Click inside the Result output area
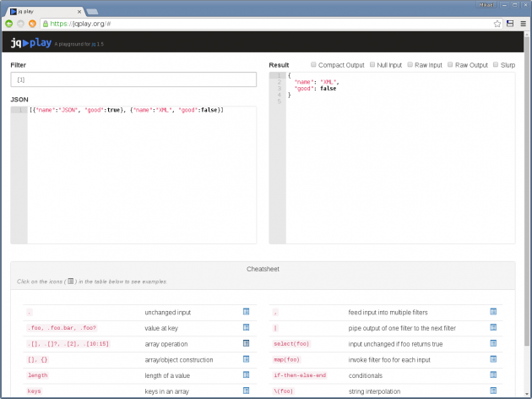Viewport: 532px width, 399px height. 400,158
